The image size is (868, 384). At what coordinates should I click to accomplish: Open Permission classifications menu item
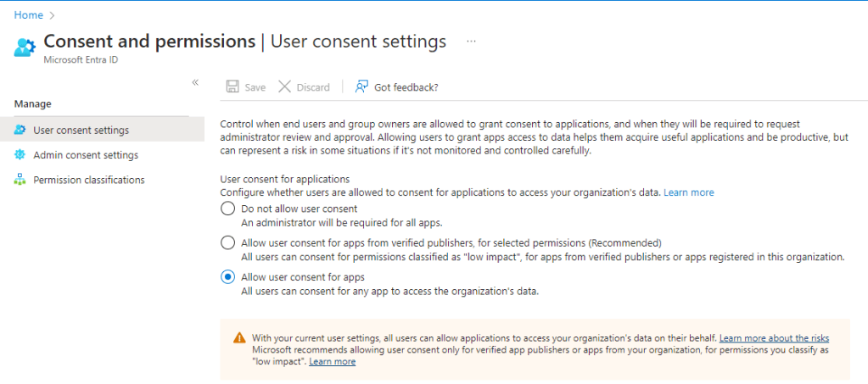point(88,180)
